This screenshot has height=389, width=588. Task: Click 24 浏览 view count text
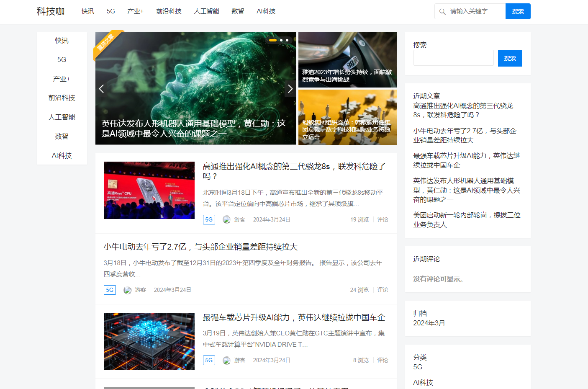[359, 290]
